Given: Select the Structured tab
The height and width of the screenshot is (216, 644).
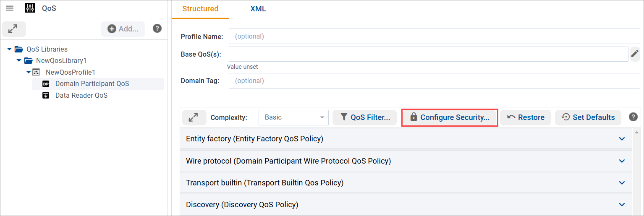Looking at the screenshot, I should (200, 9).
